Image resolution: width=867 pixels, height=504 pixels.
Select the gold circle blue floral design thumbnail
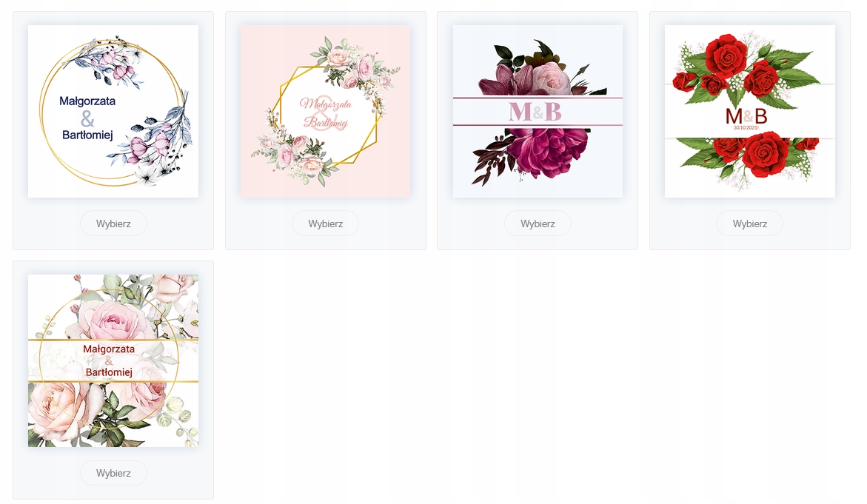(113, 111)
